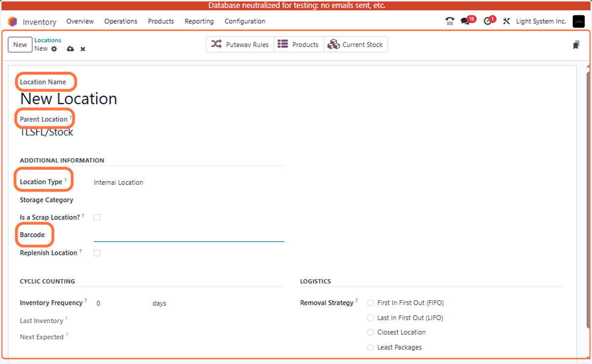Click the Inventory app name

pos(39,22)
